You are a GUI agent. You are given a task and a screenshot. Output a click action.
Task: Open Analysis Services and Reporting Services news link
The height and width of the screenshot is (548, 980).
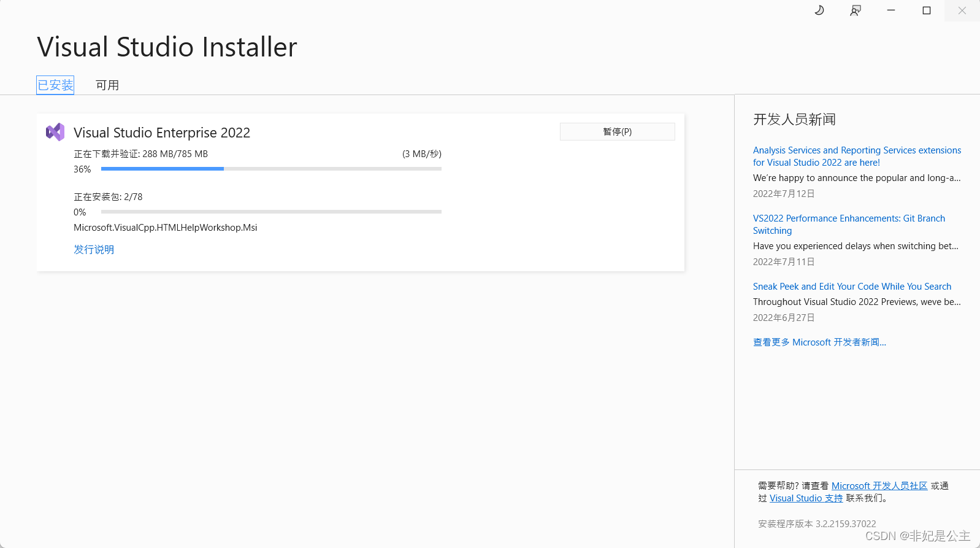click(857, 156)
